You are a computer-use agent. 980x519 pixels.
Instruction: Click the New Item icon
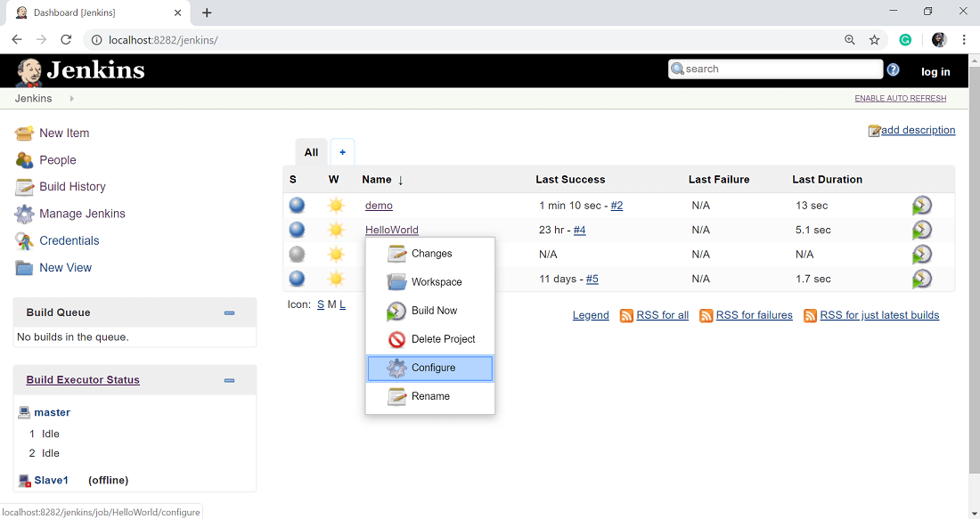click(24, 133)
